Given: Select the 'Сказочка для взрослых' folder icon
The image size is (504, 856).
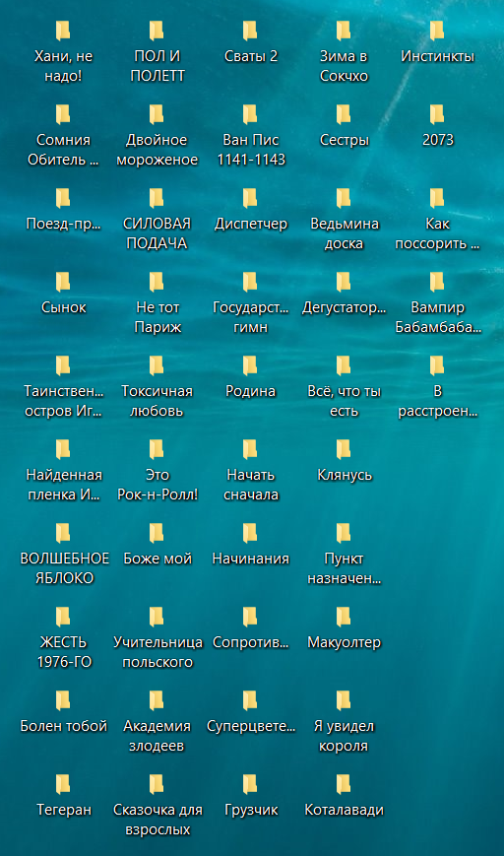Looking at the screenshot, I should [x=157, y=785].
